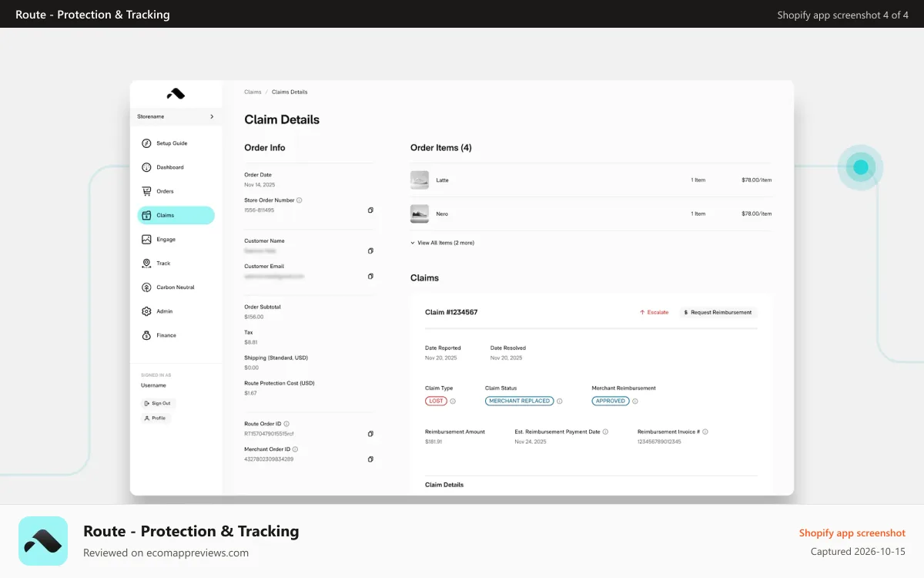Click merchant order ID 4327802309834289
This screenshot has width=924, height=578.
(269, 459)
